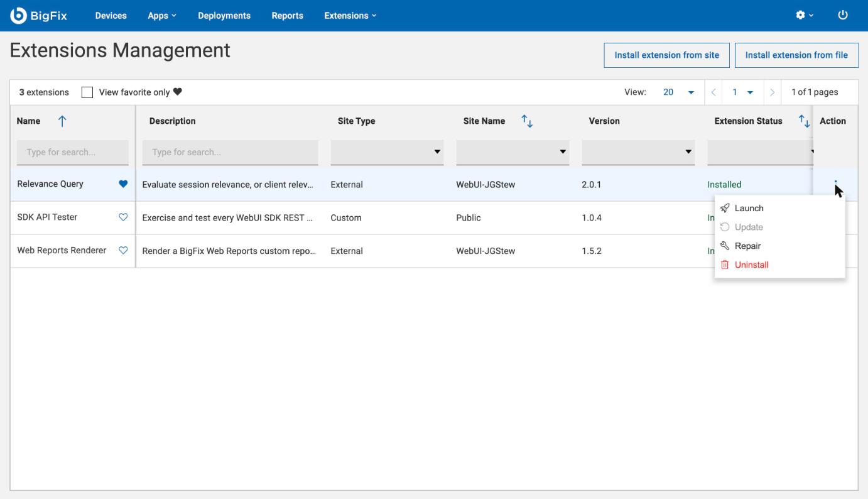The image size is (868, 499).
Task: Open Site Name filter dropdown
Action: click(x=513, y=152)
